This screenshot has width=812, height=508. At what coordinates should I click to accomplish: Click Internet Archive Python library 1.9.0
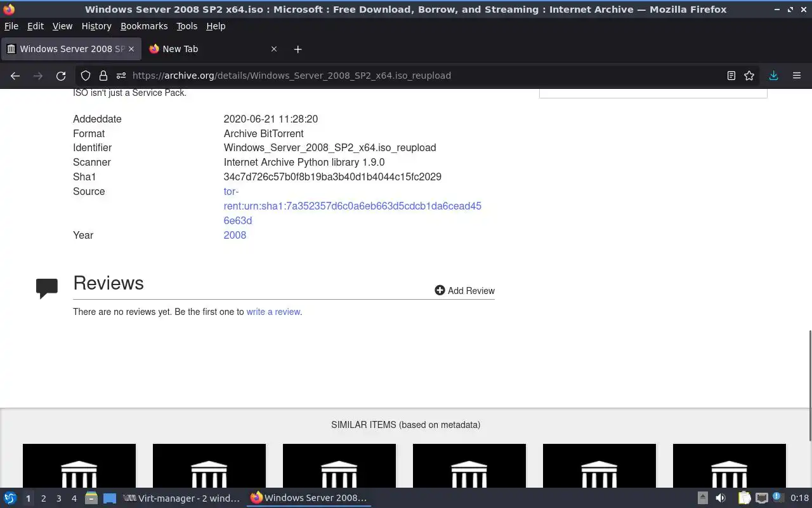304,162
